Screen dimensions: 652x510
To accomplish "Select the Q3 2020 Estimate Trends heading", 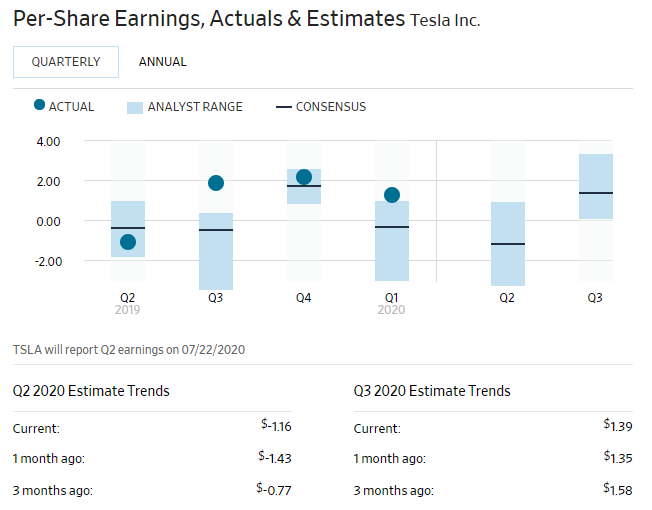I will coord(432,391).
